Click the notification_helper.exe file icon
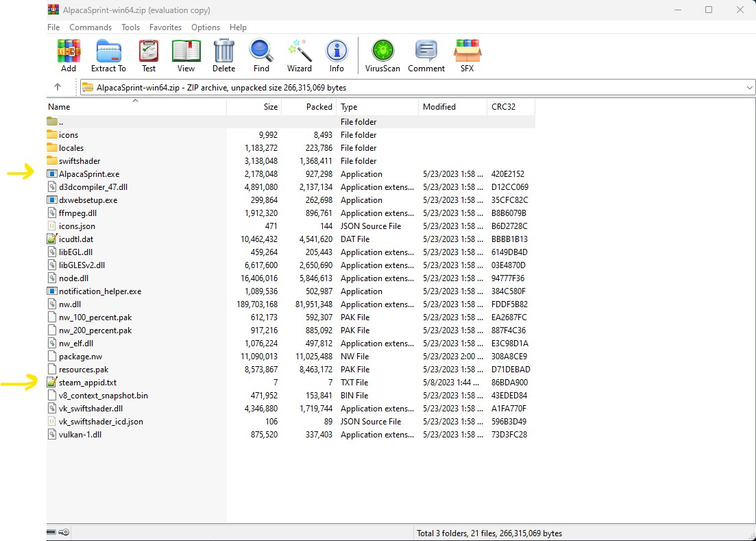The image size is (756, 541). [52, 291]
